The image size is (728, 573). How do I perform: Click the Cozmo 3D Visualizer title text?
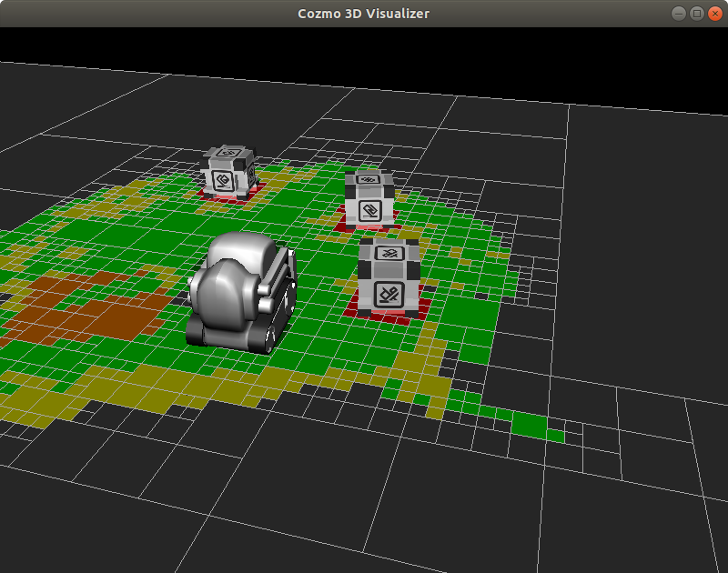coord(363,14)
